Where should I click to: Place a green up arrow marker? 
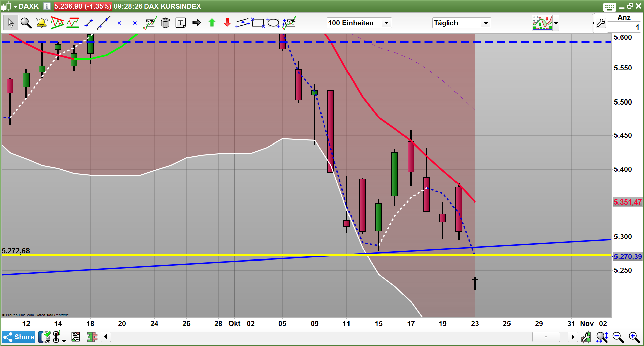pos(212,22)
